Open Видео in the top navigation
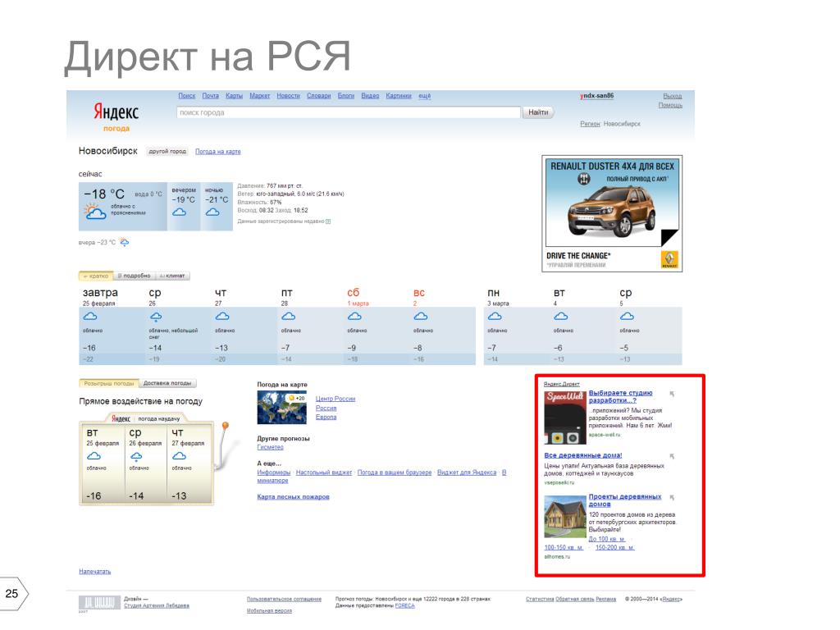This screenshot has width=840, height=630. tap(370, 96)
